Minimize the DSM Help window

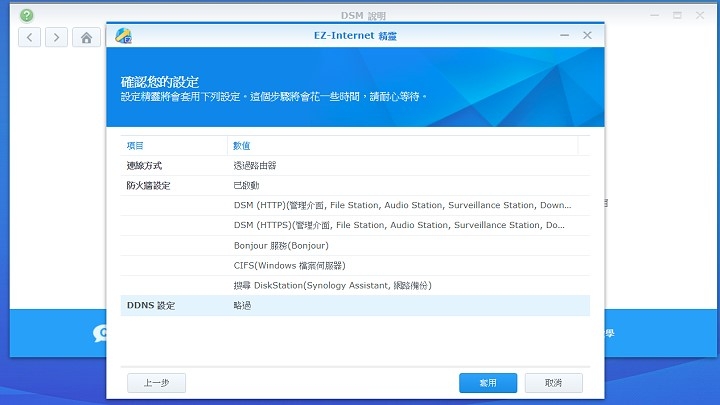pyautogui.click(x=655, y=15)
